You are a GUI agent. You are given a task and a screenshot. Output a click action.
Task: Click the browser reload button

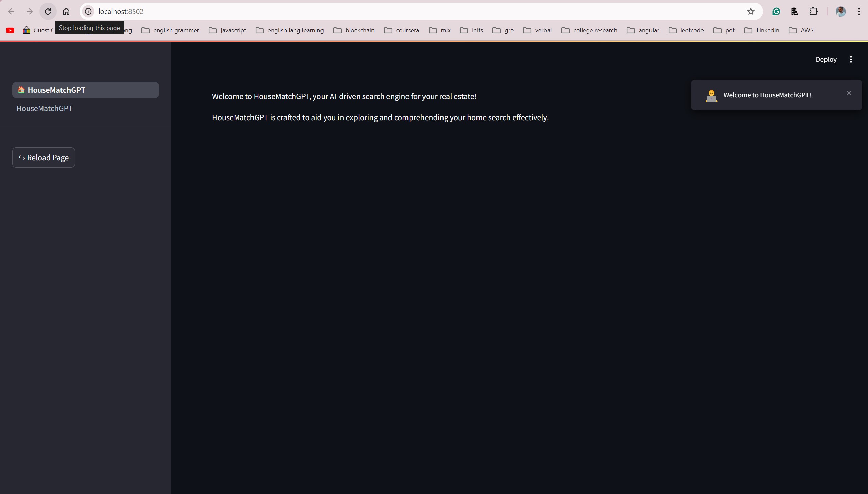pos(48,12)
